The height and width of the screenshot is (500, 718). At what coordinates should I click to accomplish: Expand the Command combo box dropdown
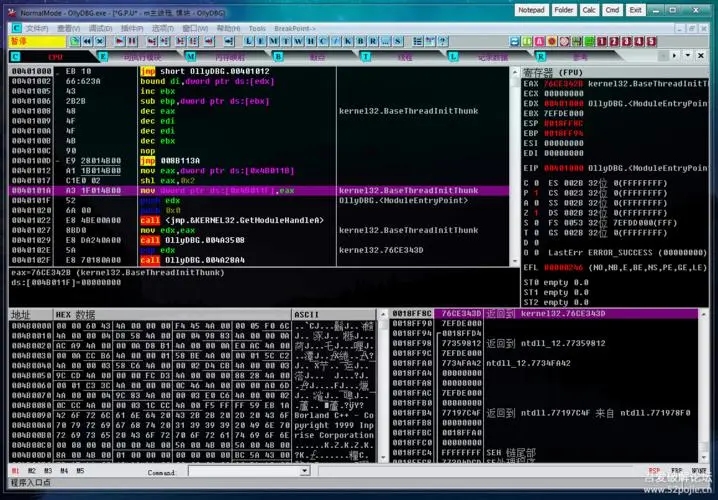click(304, 471)
